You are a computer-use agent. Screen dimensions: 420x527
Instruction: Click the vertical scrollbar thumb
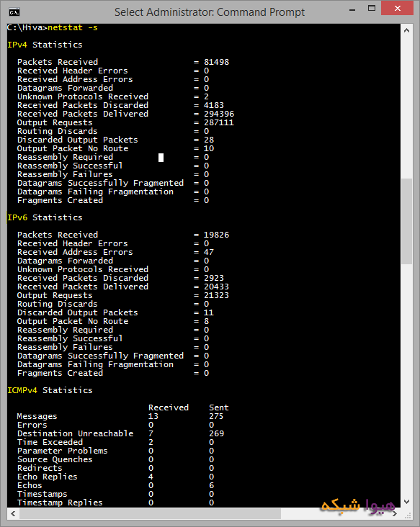[406, 222]
